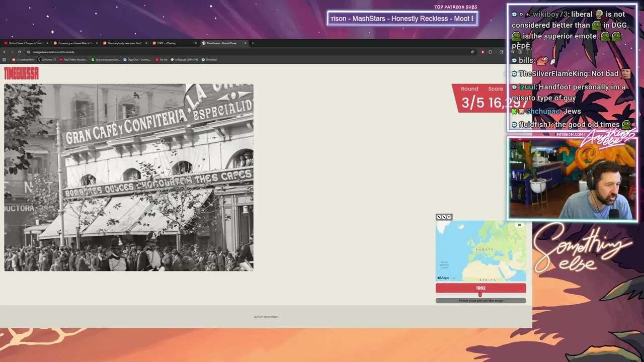
Task: Open the gif image bookmark
Action: point(185,59)
